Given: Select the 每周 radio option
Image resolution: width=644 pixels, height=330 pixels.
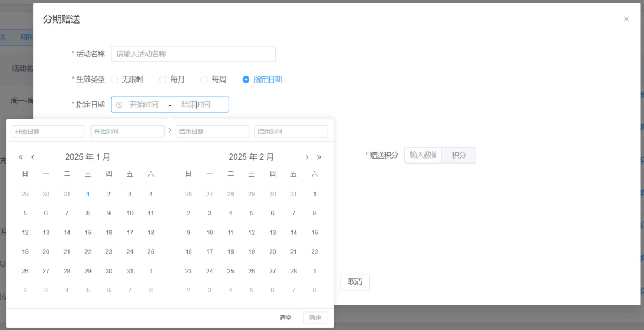Looking at the screenshot, I should point(213,79).
